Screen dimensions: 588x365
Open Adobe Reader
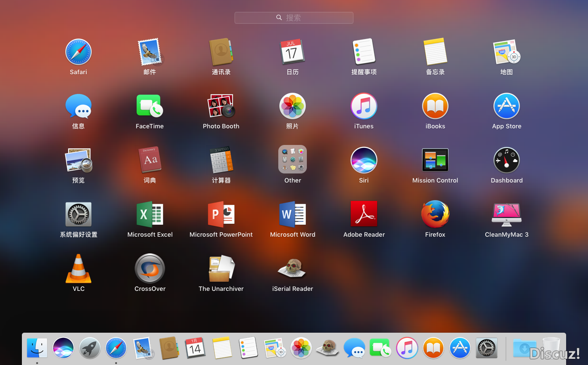(x=364, y=214)
